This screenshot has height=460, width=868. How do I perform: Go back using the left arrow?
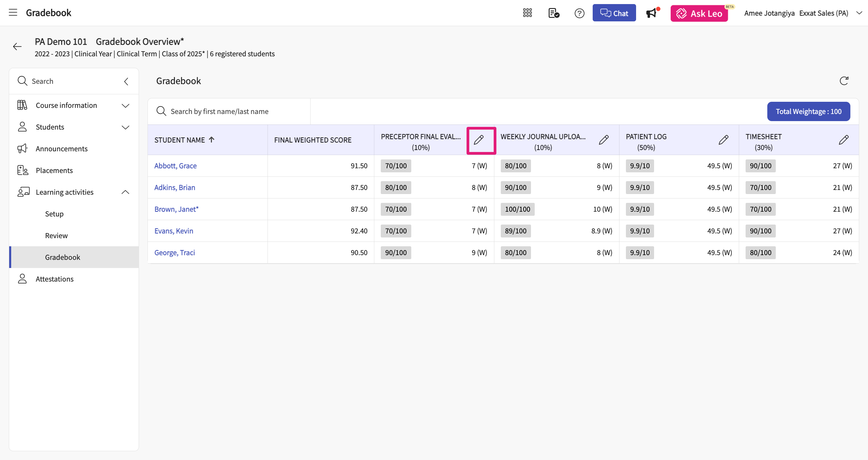click(17, 47)
